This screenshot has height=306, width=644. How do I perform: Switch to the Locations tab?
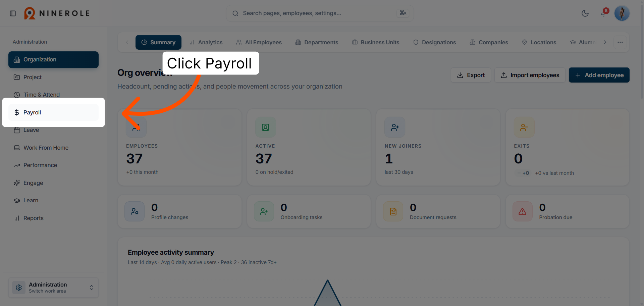pyautogui.click(x=539, y=42)
